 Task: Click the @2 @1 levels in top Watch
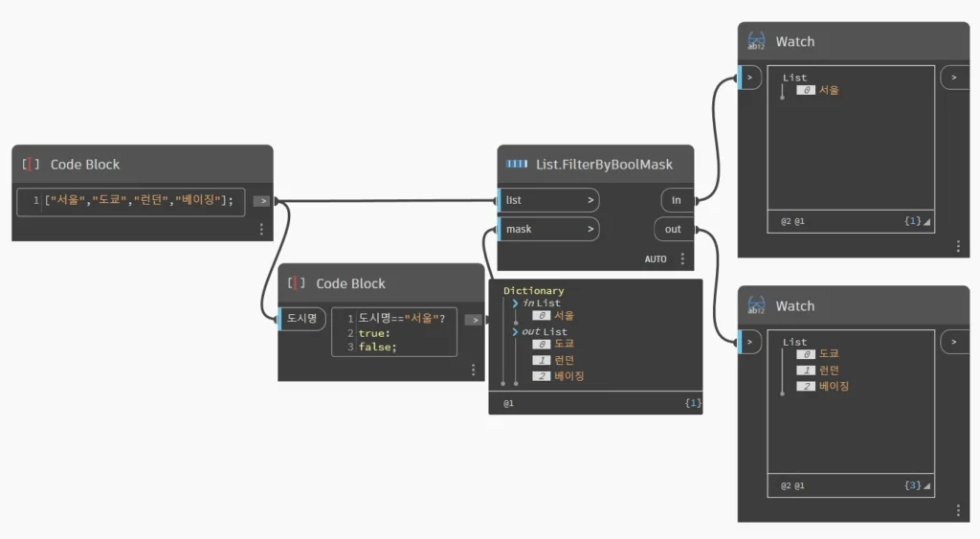click(792, 221)
